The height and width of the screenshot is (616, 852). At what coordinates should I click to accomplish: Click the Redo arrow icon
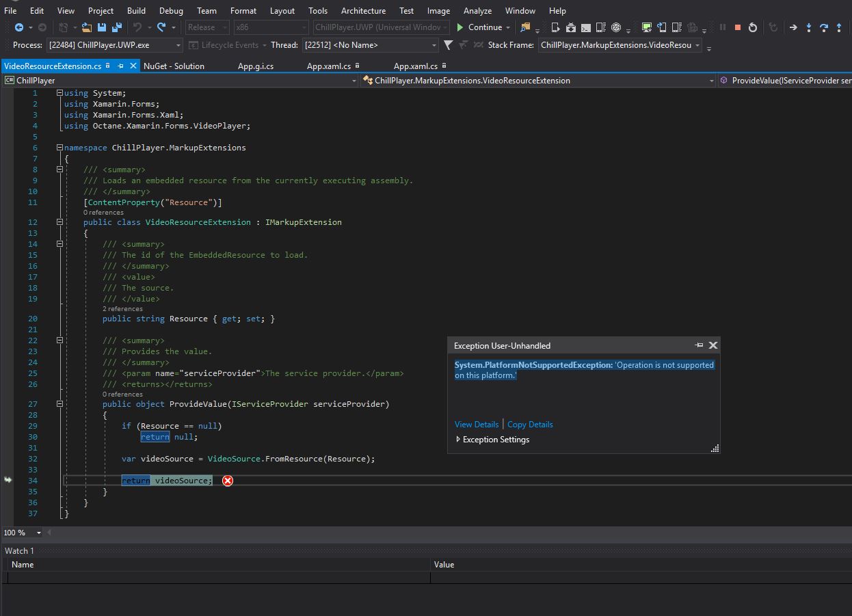(x=161, y=27)
